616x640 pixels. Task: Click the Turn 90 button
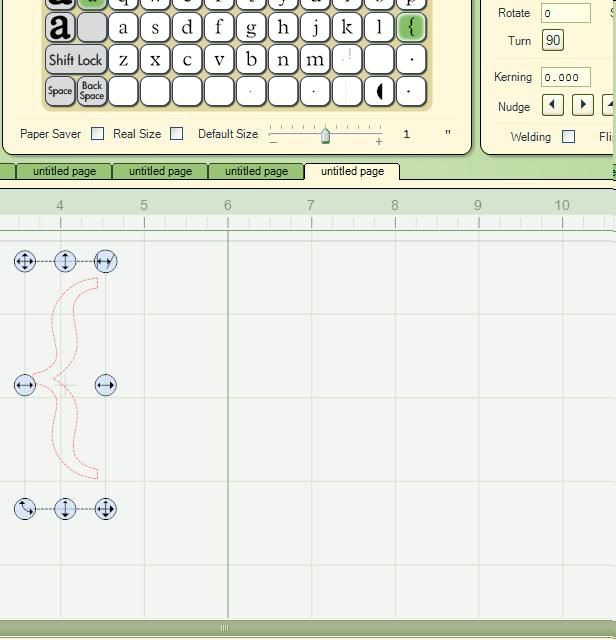(553, 40)
